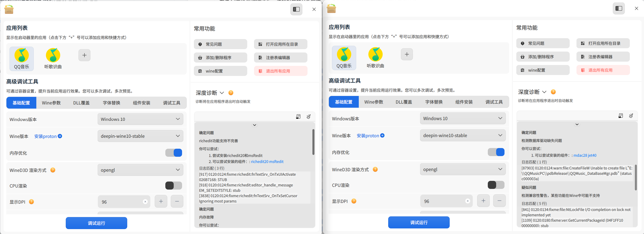The height and width of the screenshot is (234, 644).
Task: Increase DPI with plus button, left window
Action: (161, 201)
